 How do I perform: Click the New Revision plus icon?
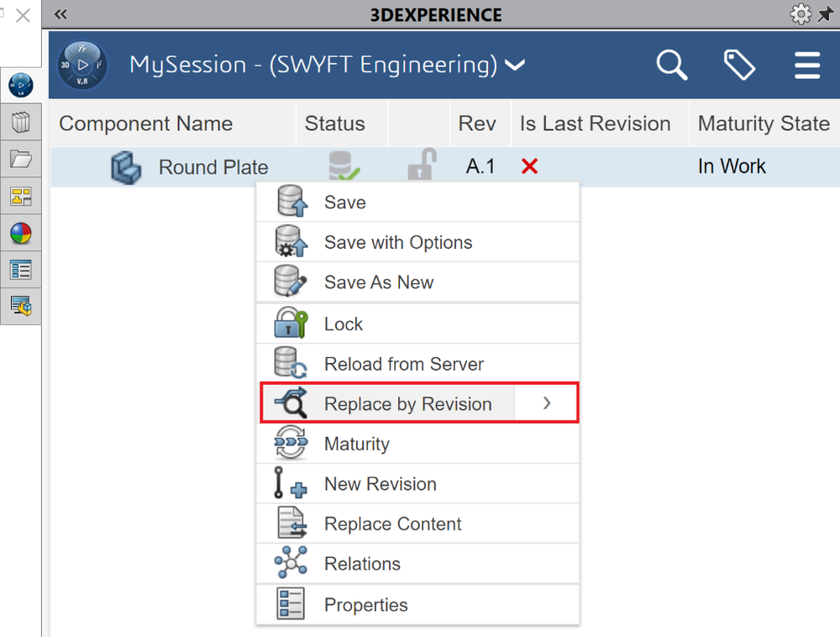(290, 482)
